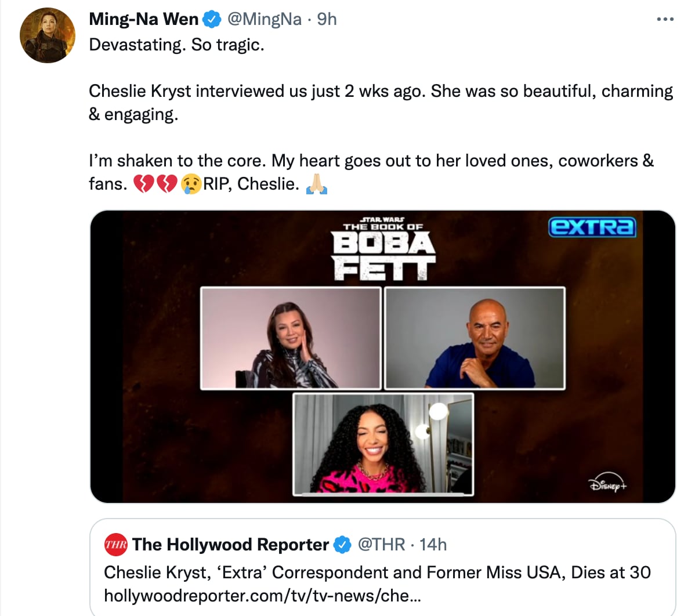Viewport: 695px width, 616px height.
Task: Click The Hollywood Reporter's red THR logo
Action: tap(115, 545)
